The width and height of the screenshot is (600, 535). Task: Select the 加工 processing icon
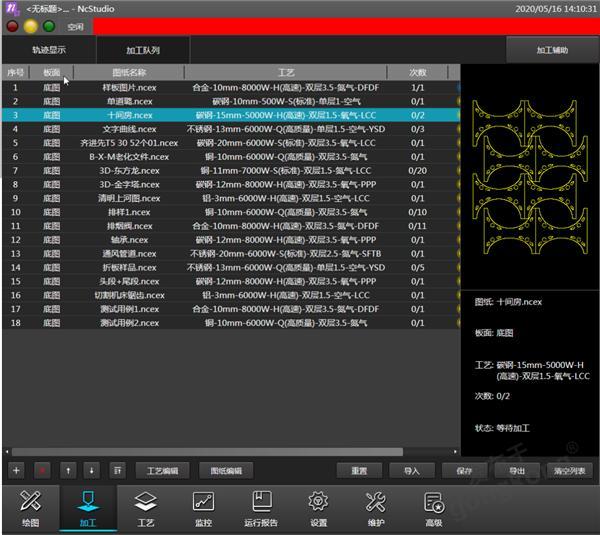[87, 508]
